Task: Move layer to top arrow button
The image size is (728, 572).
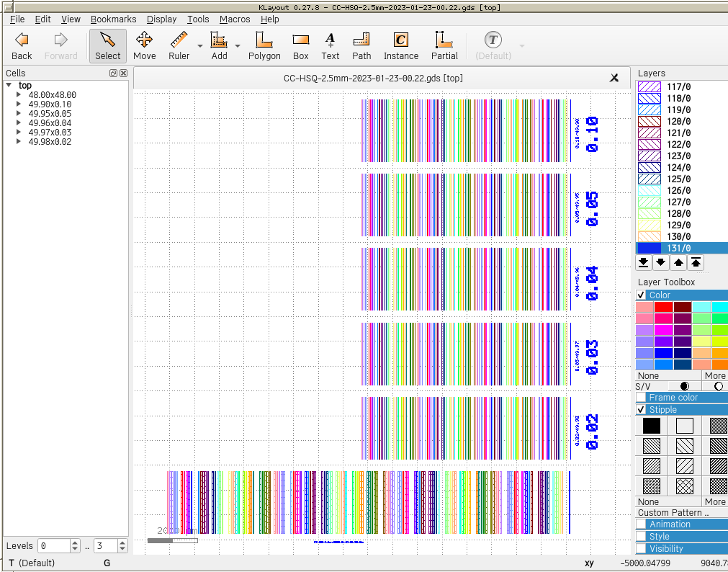Action: 696,262
